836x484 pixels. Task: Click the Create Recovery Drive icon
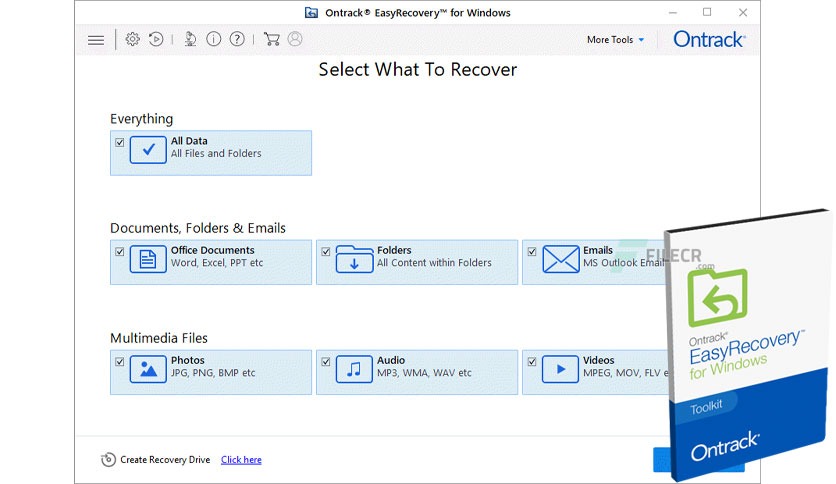pyautogui.click(x=108, y=459)
